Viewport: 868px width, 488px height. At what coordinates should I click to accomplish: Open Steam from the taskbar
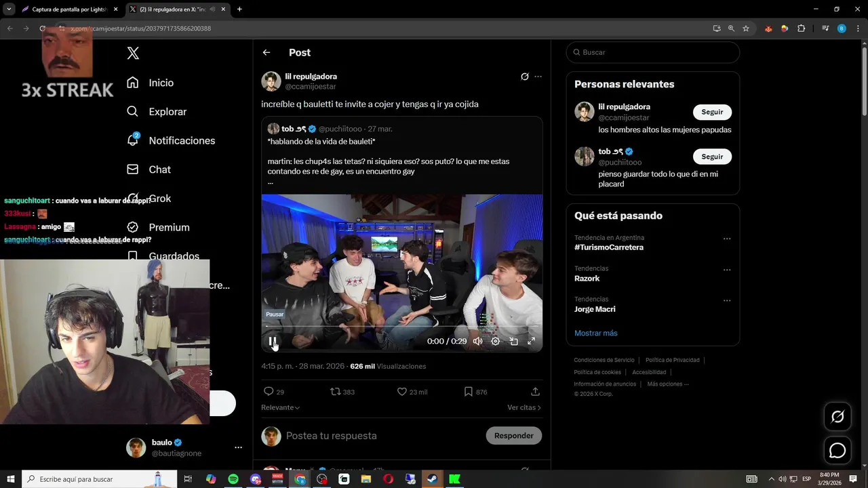pyautogui.click(x=432, y=479)
